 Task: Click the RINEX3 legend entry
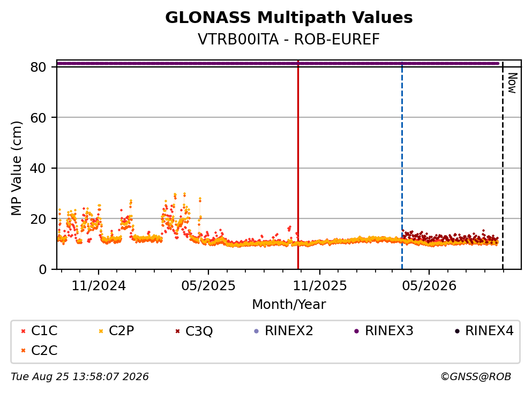[x=384, y=330]
